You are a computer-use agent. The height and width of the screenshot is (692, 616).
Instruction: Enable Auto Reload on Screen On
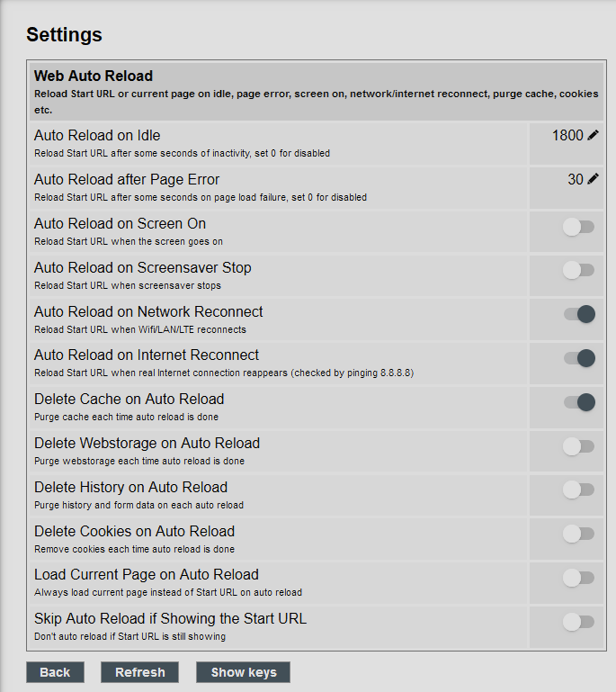tap(578, 227)
